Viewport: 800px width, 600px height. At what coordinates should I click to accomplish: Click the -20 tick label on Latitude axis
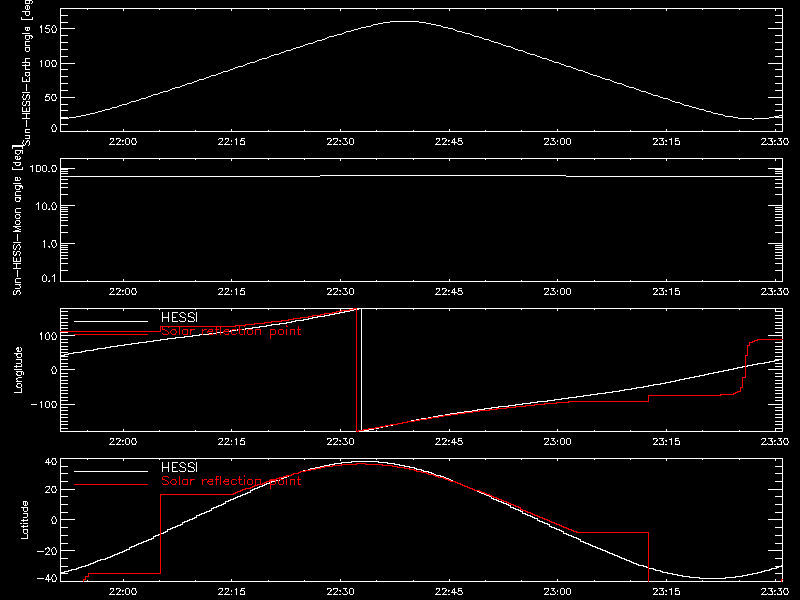[47, 551]
